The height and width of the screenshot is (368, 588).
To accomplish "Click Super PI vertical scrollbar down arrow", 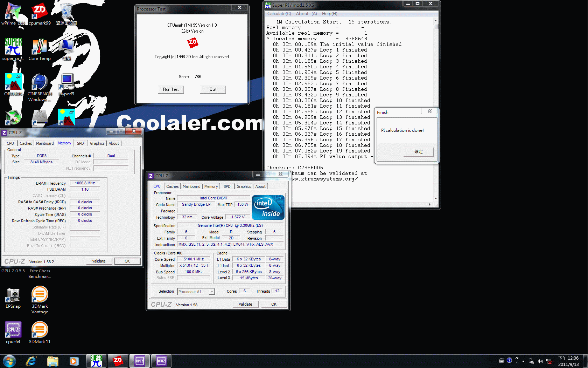I will 436,199.
